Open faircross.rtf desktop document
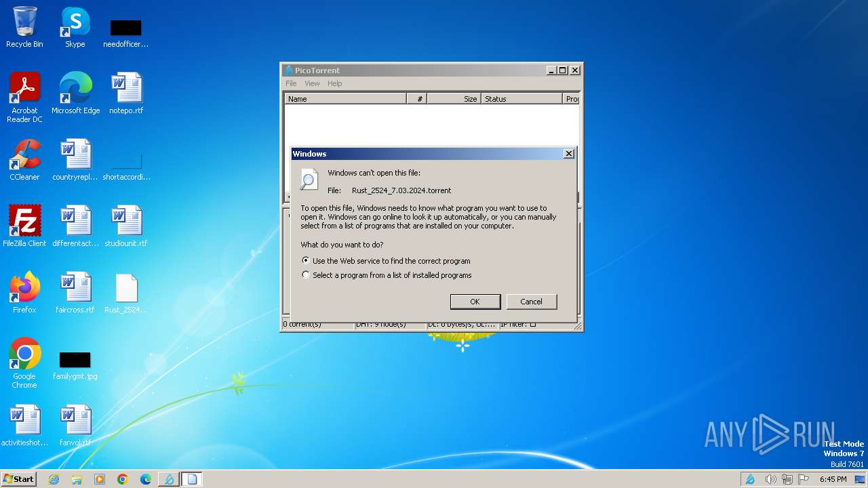This screenshot has height=488, width=868. 75,292
